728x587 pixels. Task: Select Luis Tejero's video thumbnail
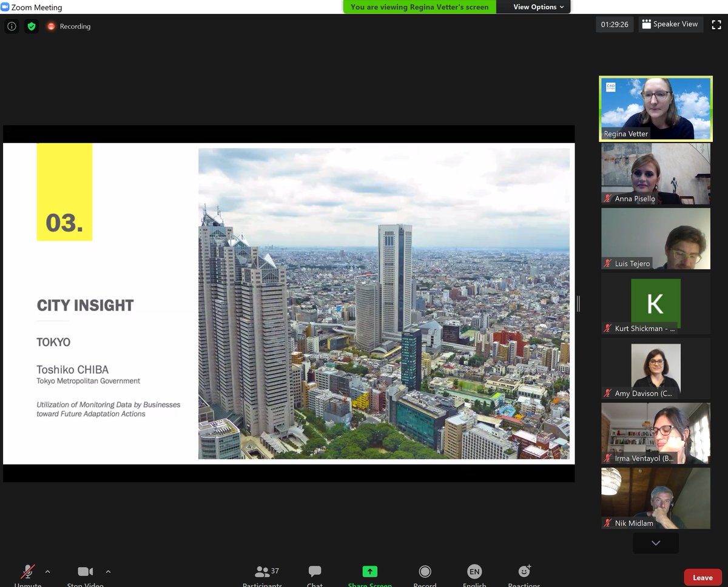coord(656,238)
